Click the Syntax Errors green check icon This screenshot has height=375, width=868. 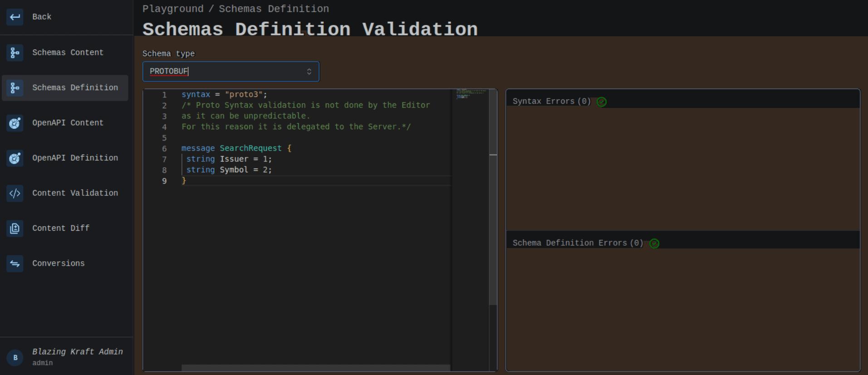(x=602, y=102)
